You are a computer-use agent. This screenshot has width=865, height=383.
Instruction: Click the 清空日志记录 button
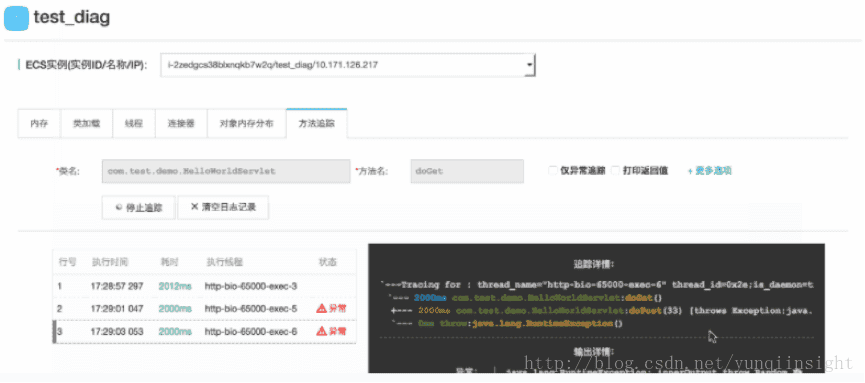(223, 208)
